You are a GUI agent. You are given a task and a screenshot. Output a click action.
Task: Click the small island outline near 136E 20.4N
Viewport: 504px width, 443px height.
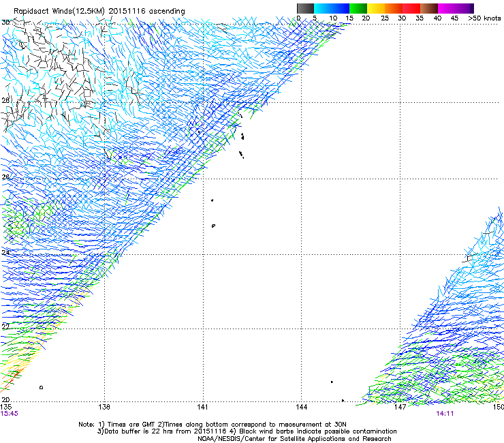click(x=41, y=387)
